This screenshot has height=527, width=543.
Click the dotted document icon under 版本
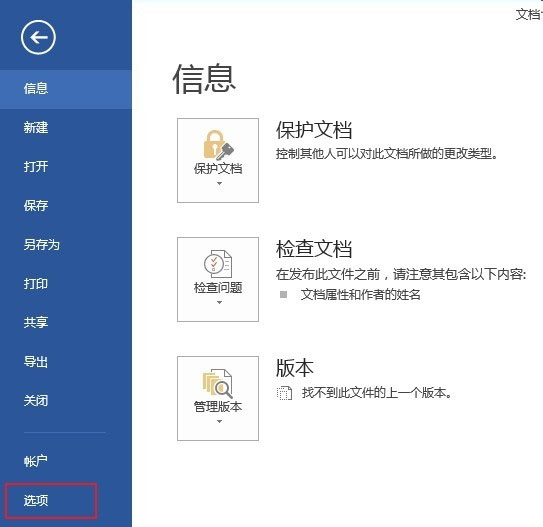pyautogui.click(x=284, y=393)
